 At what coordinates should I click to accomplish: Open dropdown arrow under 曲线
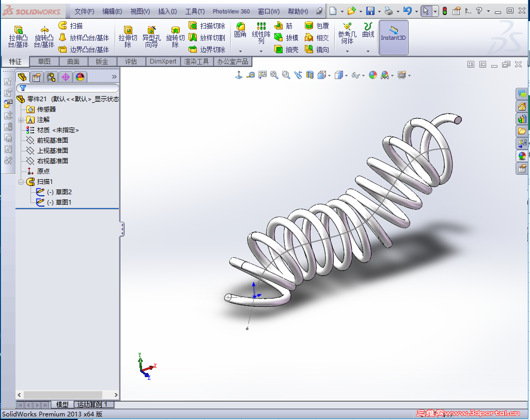(368, 51)
